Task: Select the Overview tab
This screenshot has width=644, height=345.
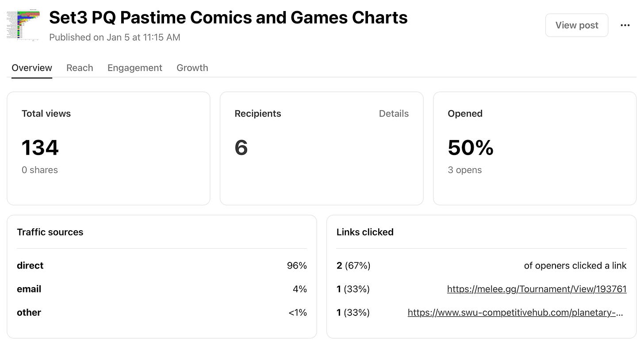Action: point(32,68)
